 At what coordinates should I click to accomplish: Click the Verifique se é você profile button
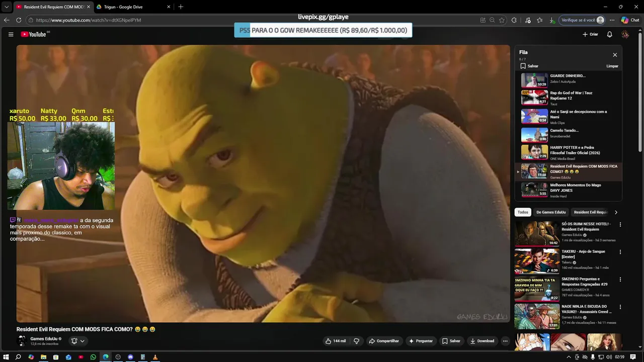[x=582, y=20]
